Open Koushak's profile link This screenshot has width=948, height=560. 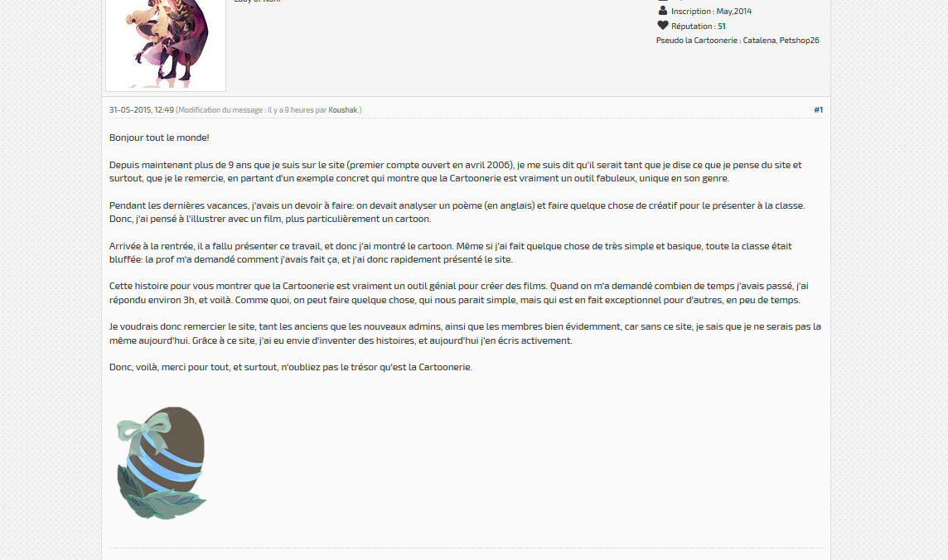pyautogui.click(x=343, y=110)
